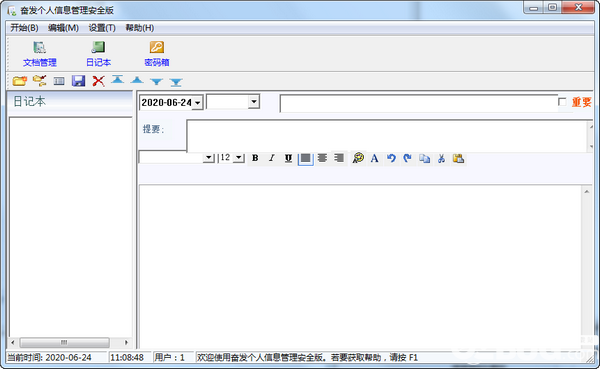Open the 开始(B) menu
The width and height of the screenshot is (600, 369).
pos(24,28)
